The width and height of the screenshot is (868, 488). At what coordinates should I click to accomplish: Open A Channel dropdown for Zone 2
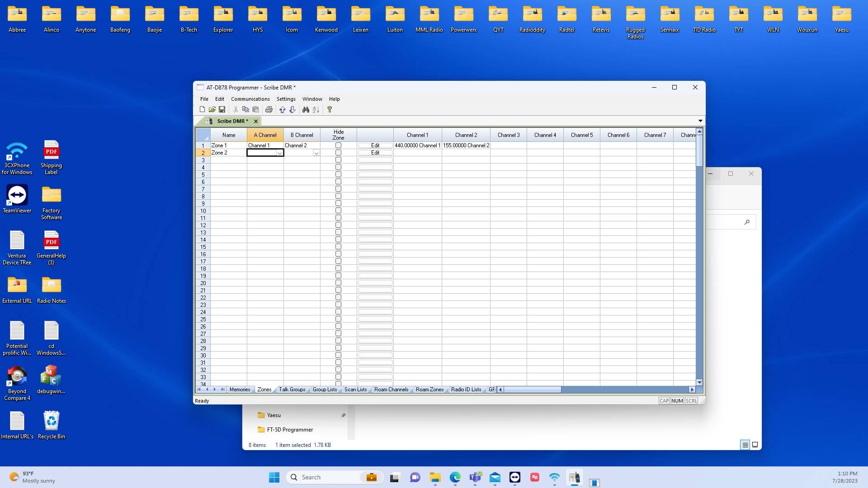pos(280,153)
